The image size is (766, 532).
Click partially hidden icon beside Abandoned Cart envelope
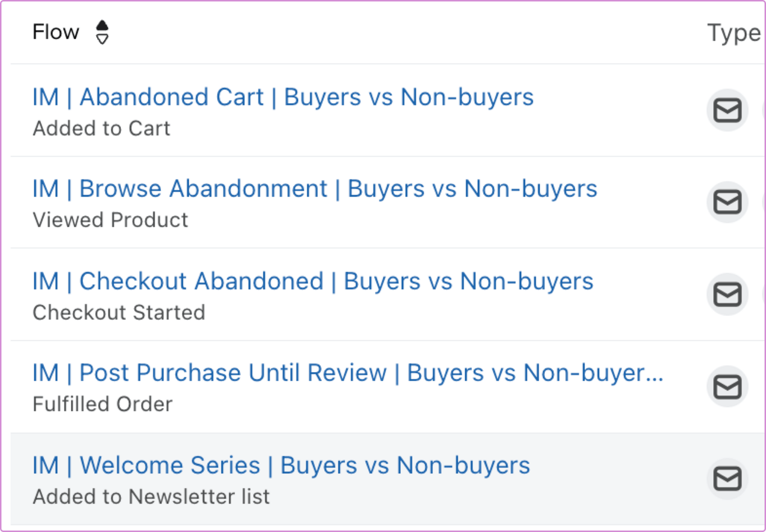click(x=762, y=110)
